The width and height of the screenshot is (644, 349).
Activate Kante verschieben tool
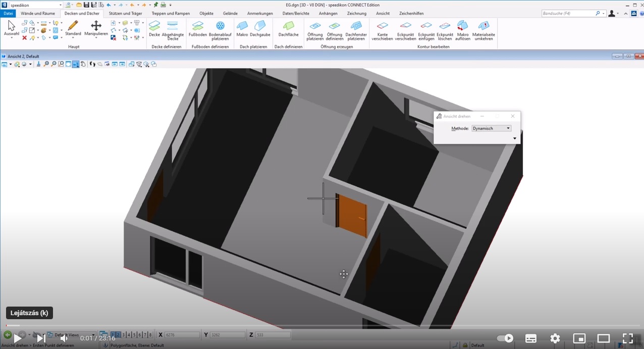tap(382, 28)
